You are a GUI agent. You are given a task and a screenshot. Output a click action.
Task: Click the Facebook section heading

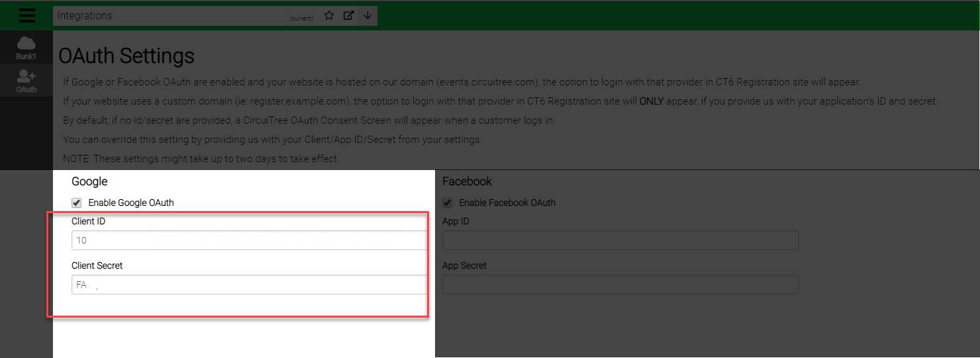(x=467, y=181)
